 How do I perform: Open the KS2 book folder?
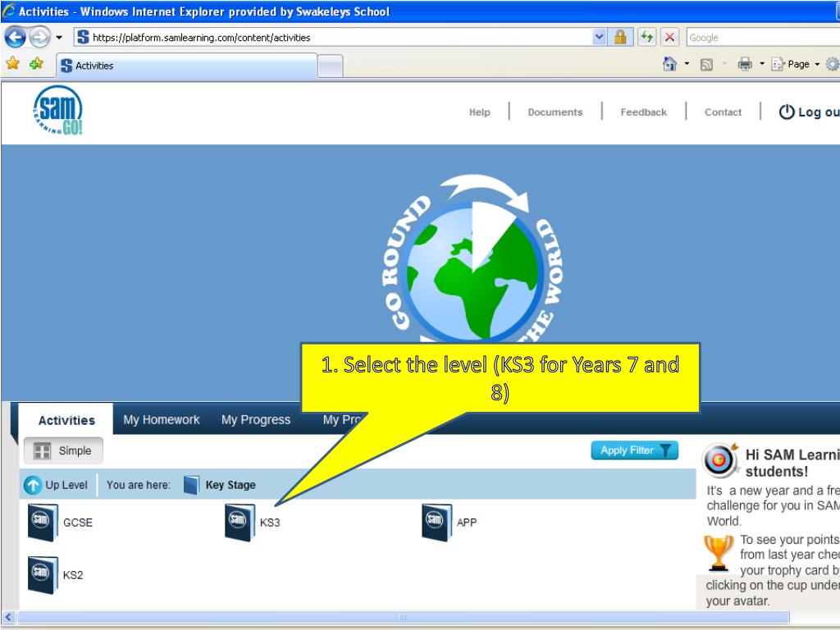pos(56,575)
